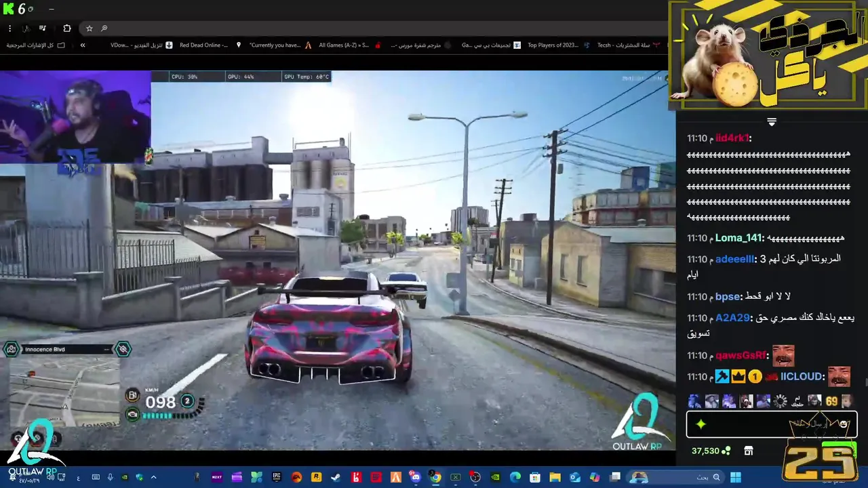Click the 37,530 channel points balance
This screenshot has height=488, width=868.
711,451
